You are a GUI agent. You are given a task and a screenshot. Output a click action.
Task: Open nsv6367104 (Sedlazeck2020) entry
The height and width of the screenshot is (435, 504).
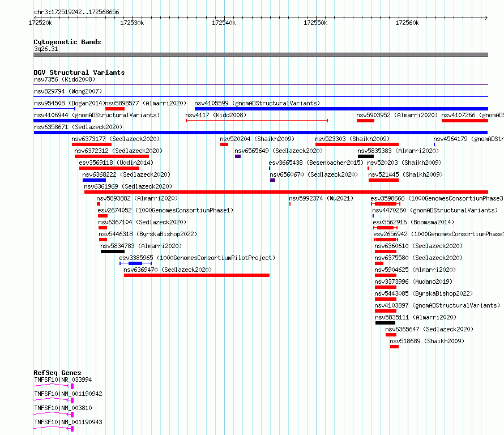click(142, 222)
